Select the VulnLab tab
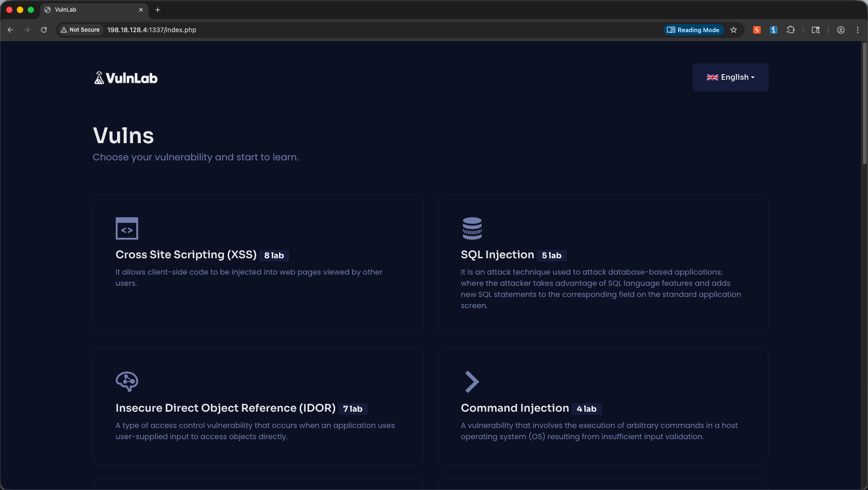The height and width of the screenshot is (490, 868). click(94, 10)
